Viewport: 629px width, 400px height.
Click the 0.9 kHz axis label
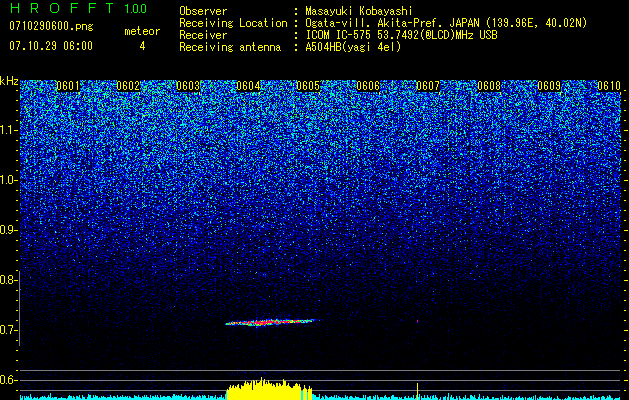pos(9,230)
